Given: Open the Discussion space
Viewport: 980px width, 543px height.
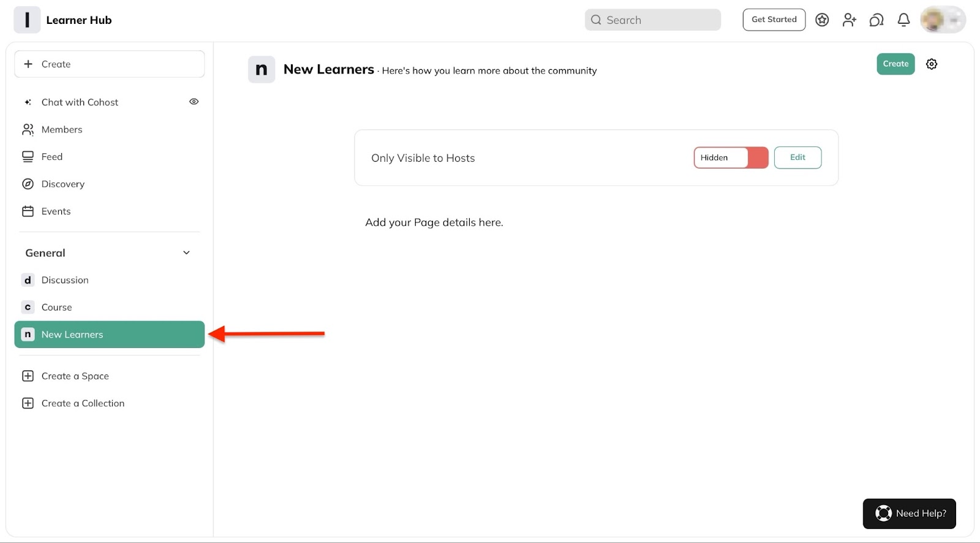Looking at the screenshot, I should tap(110, 280).
